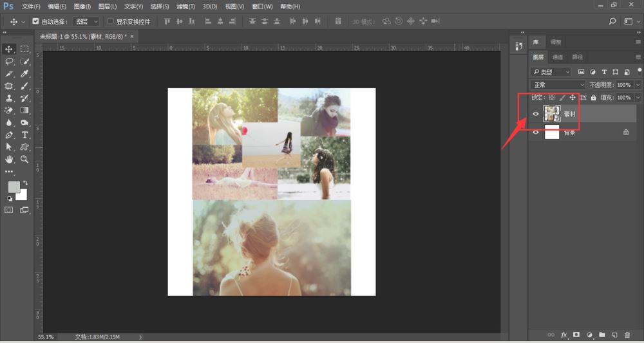Create a new layer group
This screenshot has height=343, width=644.
601,335
